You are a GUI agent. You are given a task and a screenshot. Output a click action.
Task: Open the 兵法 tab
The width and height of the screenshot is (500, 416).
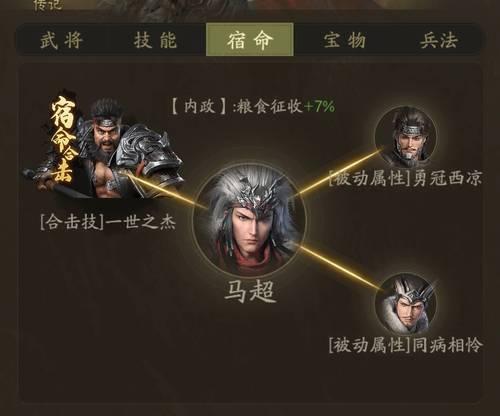(x=438, y=41)
